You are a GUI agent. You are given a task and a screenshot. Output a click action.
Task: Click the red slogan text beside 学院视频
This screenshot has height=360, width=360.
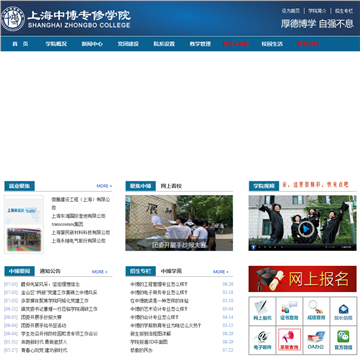coord(315,184)
